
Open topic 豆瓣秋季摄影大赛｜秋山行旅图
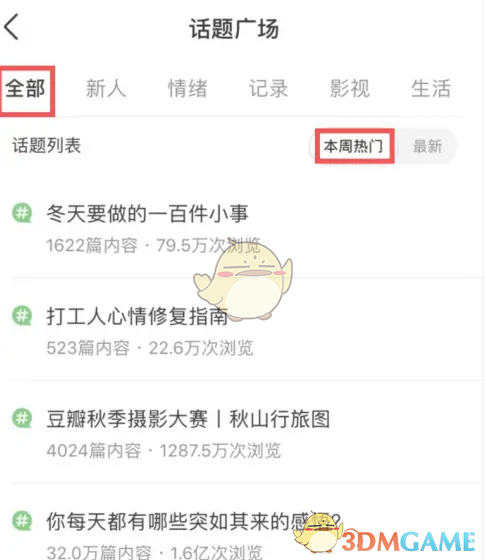point(188,419)
